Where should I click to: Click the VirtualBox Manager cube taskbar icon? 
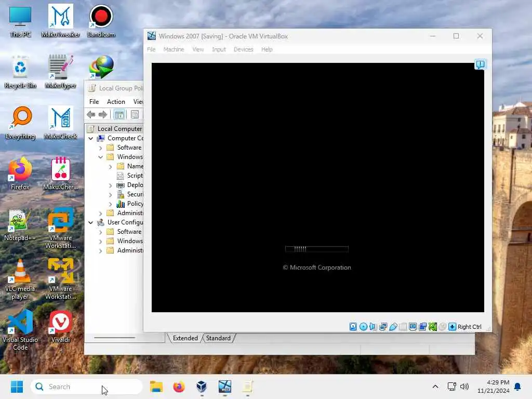click(202, 387)
